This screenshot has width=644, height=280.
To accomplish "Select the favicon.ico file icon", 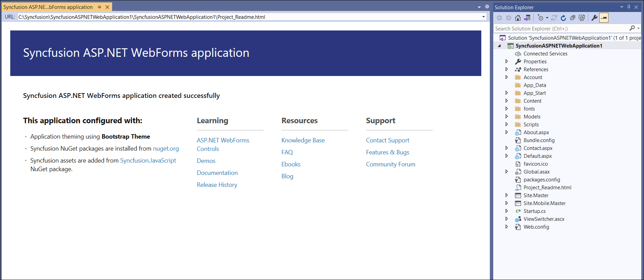I will pos(518,164).
